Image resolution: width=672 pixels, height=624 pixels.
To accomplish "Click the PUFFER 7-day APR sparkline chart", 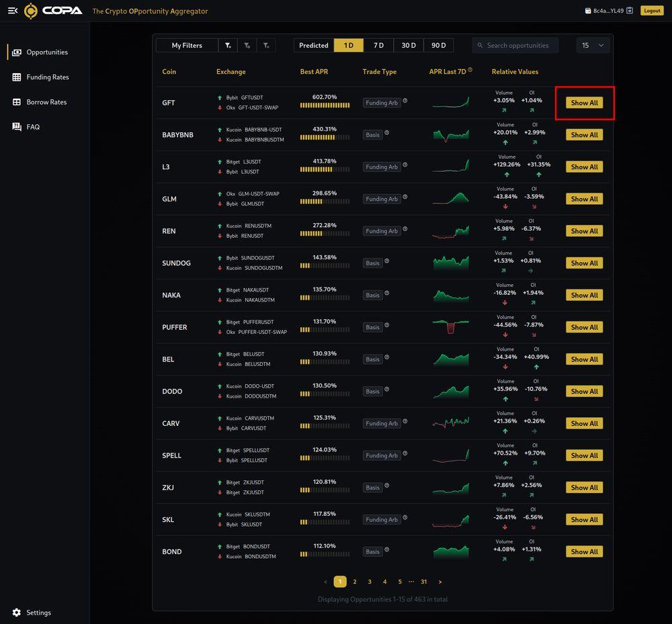I will 450,326.
